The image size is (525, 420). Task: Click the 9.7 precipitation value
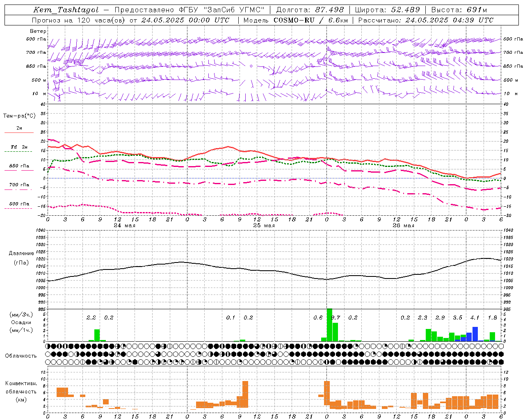click(x=336, y=317)
